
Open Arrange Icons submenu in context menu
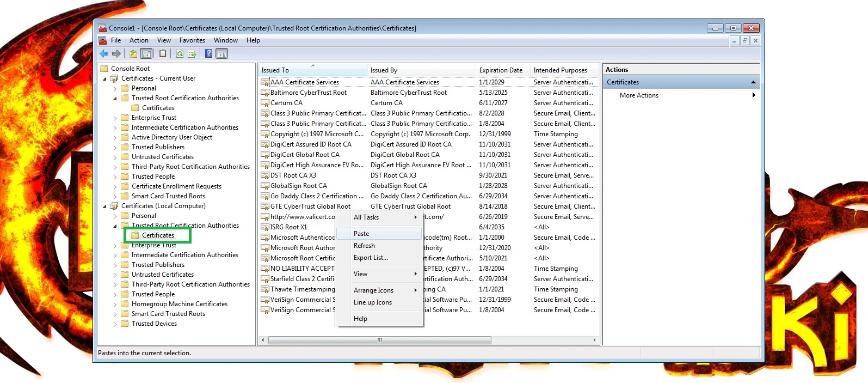click(379, 290)
